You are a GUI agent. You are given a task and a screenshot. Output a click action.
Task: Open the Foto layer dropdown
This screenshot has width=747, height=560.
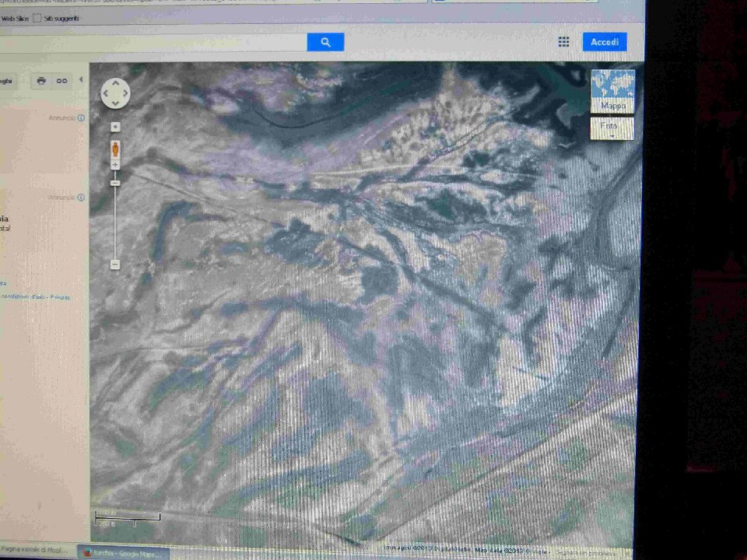point(612,128)
